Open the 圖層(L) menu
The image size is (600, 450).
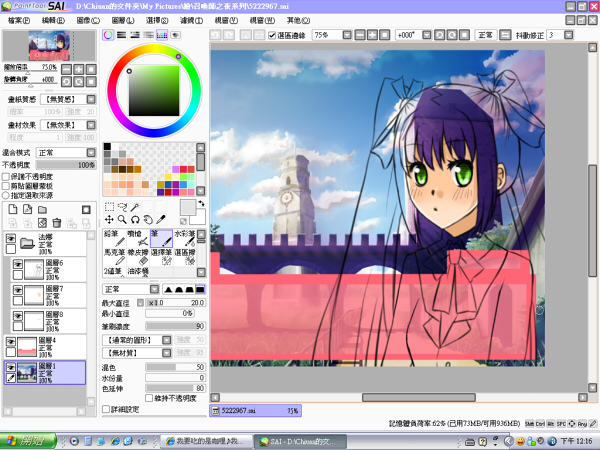[x=123, y=20]
